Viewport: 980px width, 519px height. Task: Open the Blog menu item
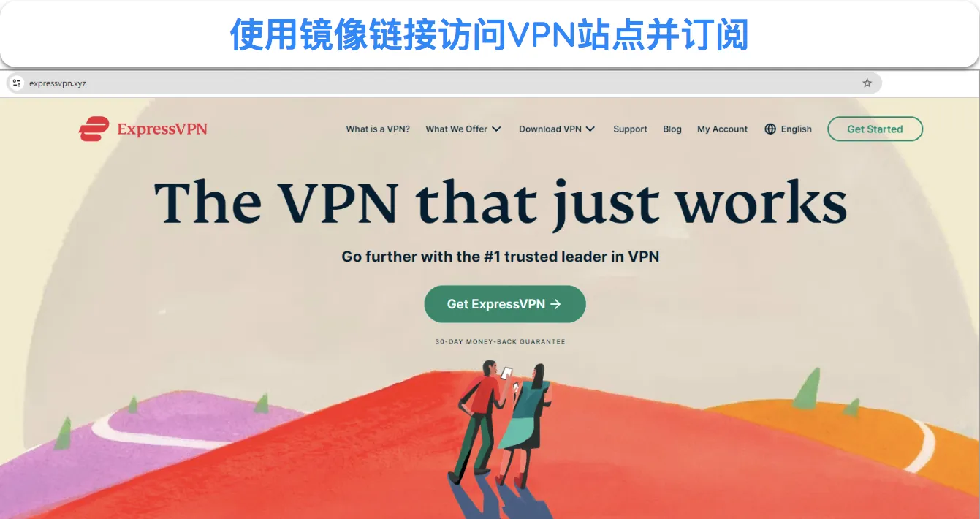pos(672,129)
